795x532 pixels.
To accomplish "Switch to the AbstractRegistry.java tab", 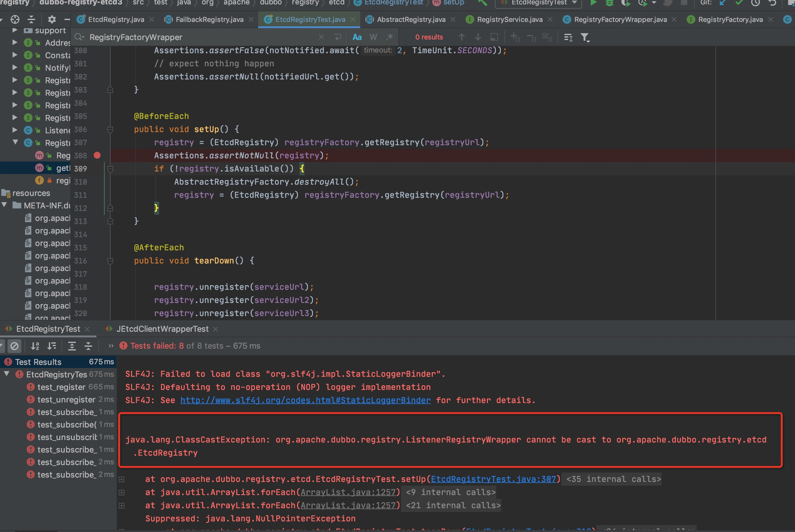I will coord(411,19).
